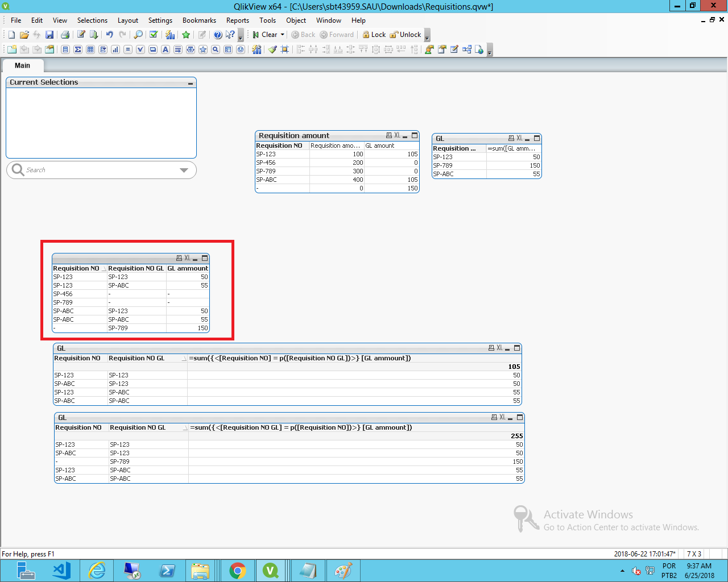Open the Object menu

pyautogui.click(x=296, y=20)
